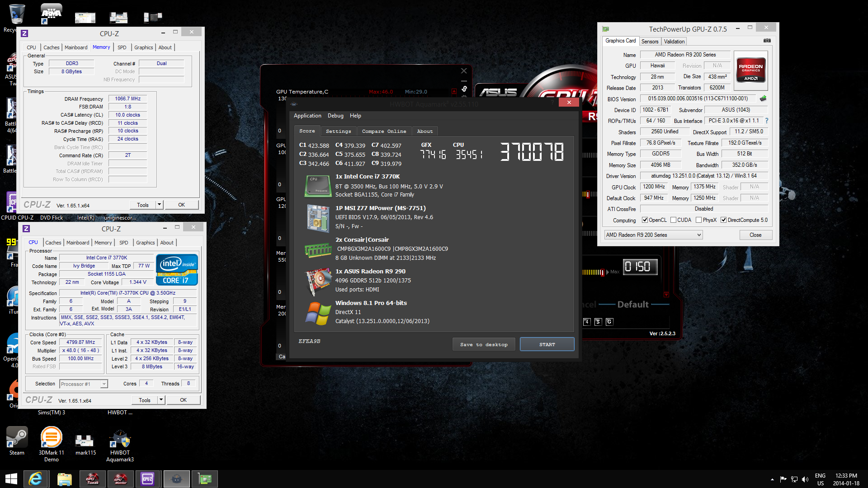Select GPU Tweak profile 4 button
Viewport: 868px width, 488px height.
587,322
